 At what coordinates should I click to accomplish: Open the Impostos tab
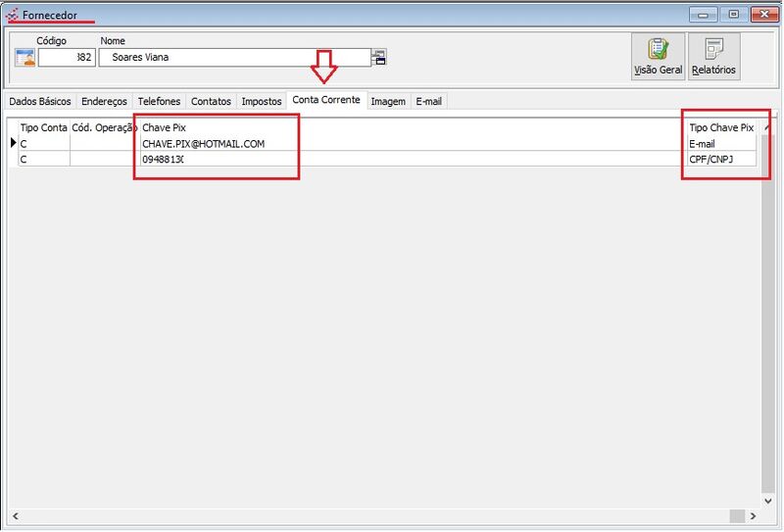pyautogui.click(x=261, y=101)
